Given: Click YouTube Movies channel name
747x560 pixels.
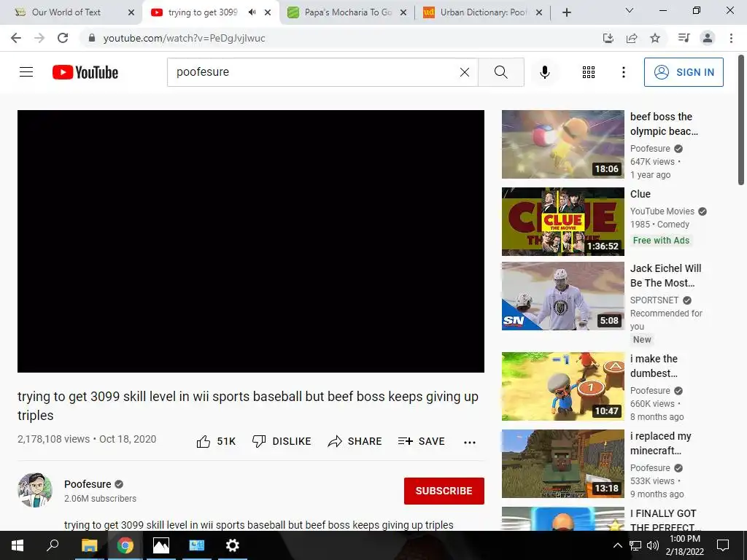Looking at the screenshot, I should coord(662,211).
